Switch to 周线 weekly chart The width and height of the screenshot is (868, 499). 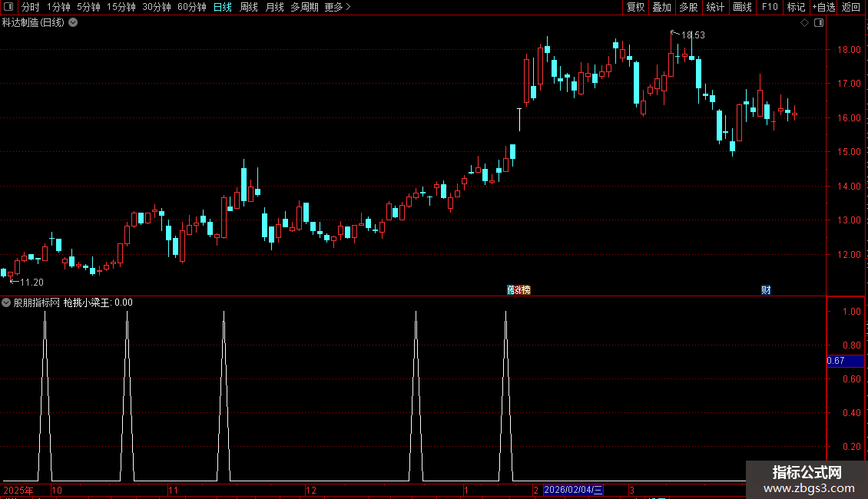249,7
